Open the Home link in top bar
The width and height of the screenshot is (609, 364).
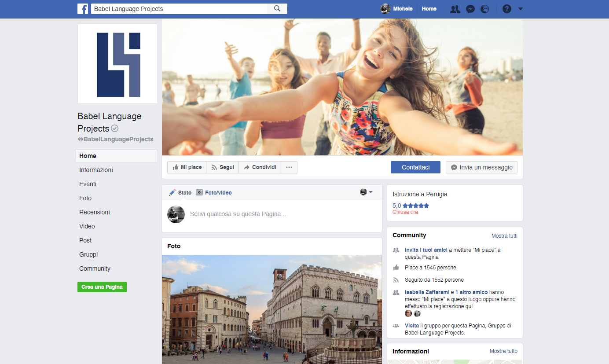click(x=429, y=9)
